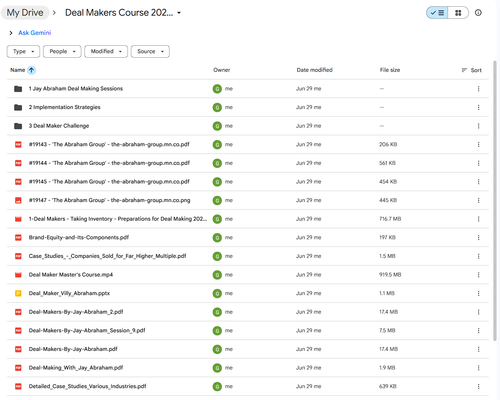Click 716.7 MB file size value
This screenshot has height=400, width=500.
[x=390, y=219]
